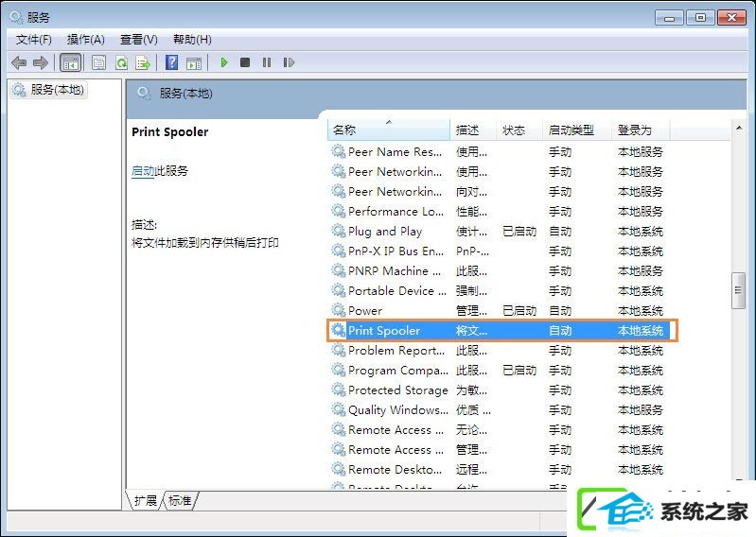Click the gear icon beside Remote Deskto
The height and width of the screenshot is (537, 756).
(339, 469)
